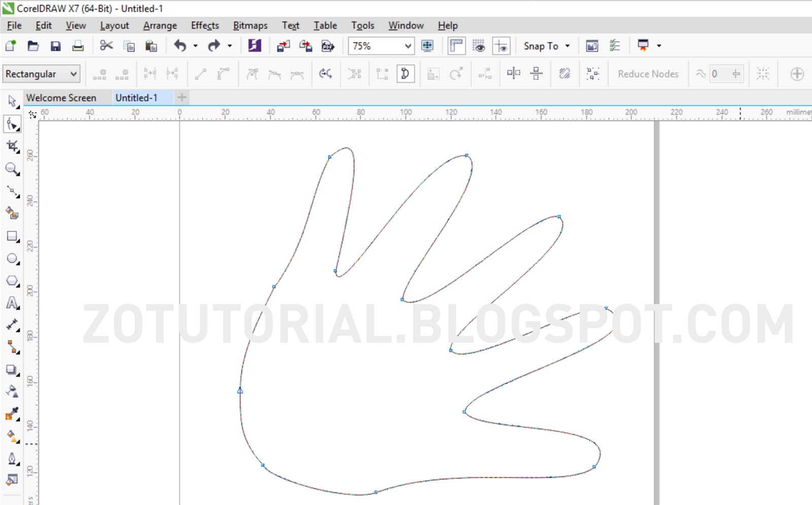Select the Text tool in toolbox
The image size is (812, 505).
12,303
